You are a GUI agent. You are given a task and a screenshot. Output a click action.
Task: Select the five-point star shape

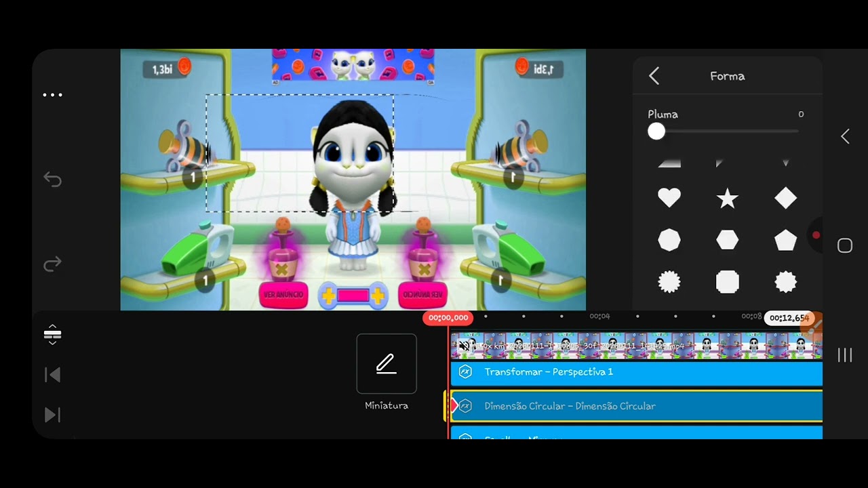click(x=728, y=198)
